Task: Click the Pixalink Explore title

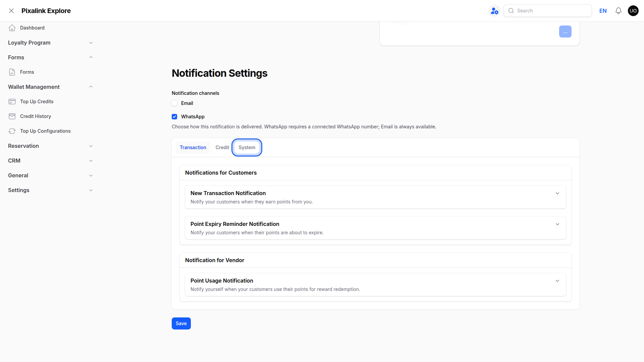Action: [x=46, y=11]
